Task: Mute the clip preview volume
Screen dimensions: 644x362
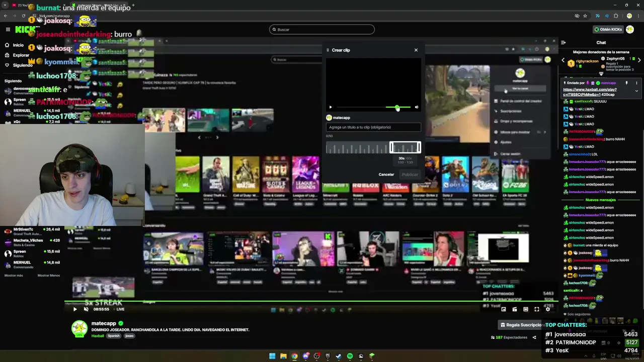Action: click(x=416, y=107)
